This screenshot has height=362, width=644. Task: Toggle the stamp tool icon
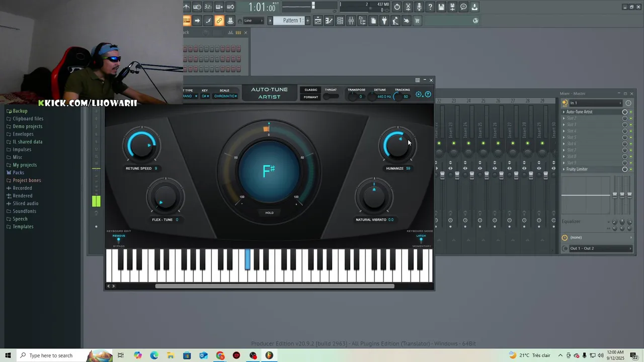pos(230,21)
